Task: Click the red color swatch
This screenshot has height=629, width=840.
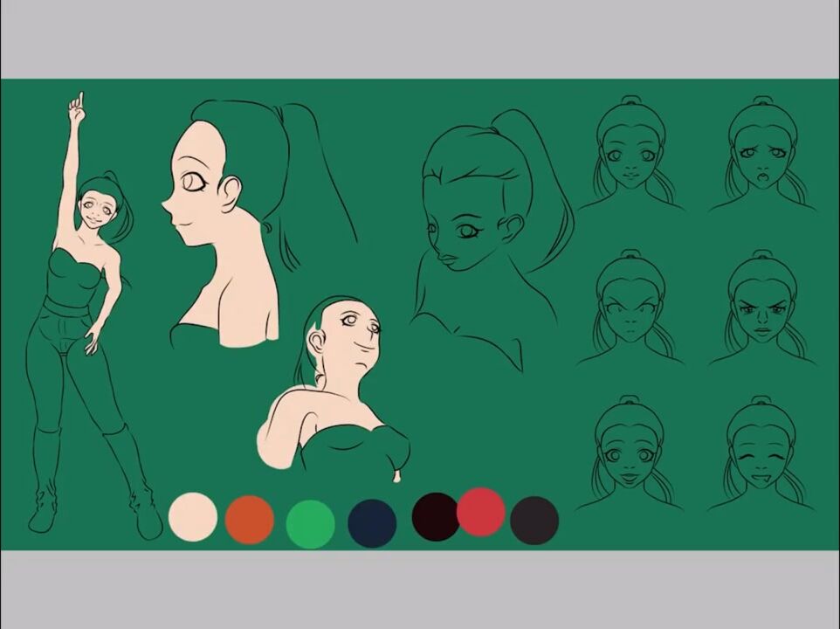Action: pos(481,512)
